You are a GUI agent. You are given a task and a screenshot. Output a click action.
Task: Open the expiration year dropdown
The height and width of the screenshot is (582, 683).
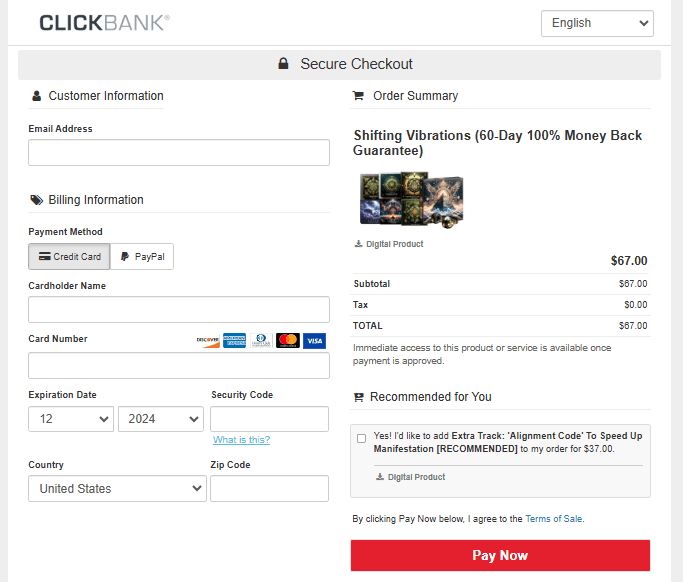[x=161, y=419]
